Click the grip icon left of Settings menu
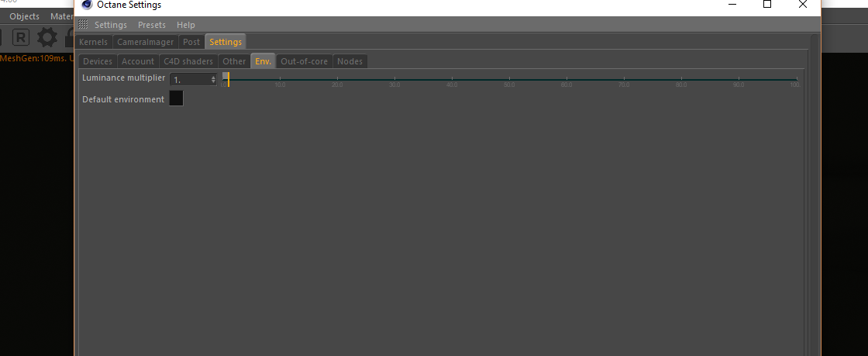 pos(83,24)
